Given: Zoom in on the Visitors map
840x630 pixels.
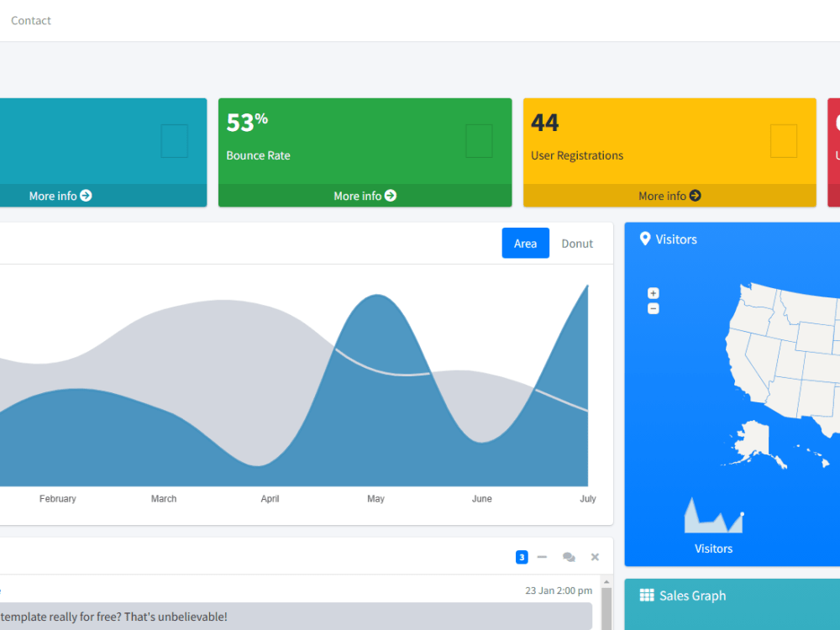Looking at the screenshot, I should pos(654,292).
